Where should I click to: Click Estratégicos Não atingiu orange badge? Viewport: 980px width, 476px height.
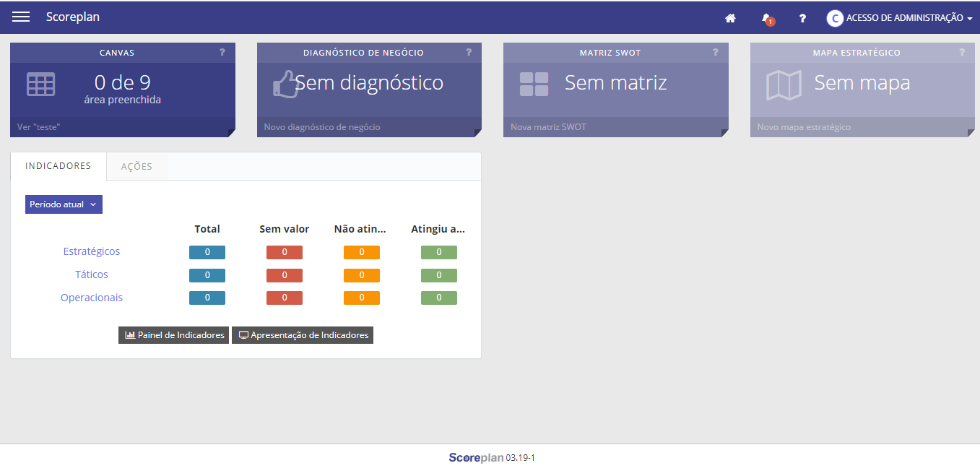[362, 252]
